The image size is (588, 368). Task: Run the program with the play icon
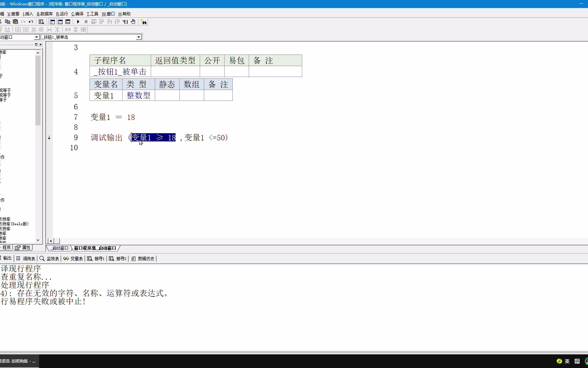pyautogui.click(x=78, y=21)
